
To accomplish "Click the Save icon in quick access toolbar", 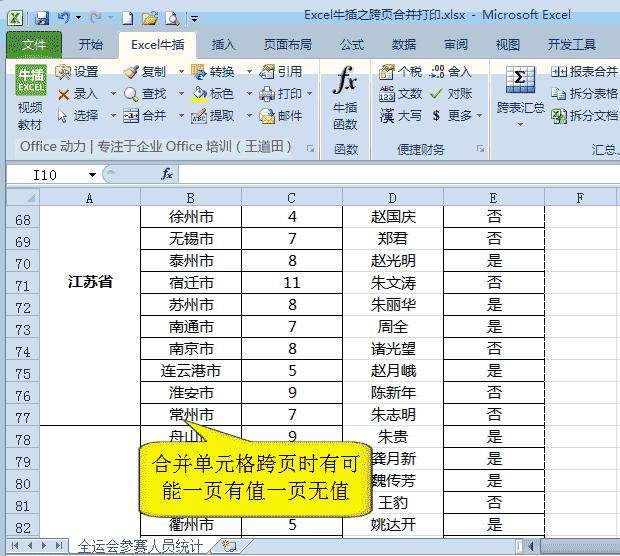I will click(42, 18).
